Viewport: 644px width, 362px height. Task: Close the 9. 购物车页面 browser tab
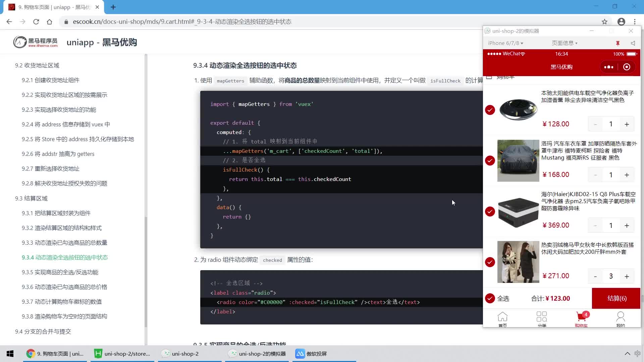(x=97, y=7)
